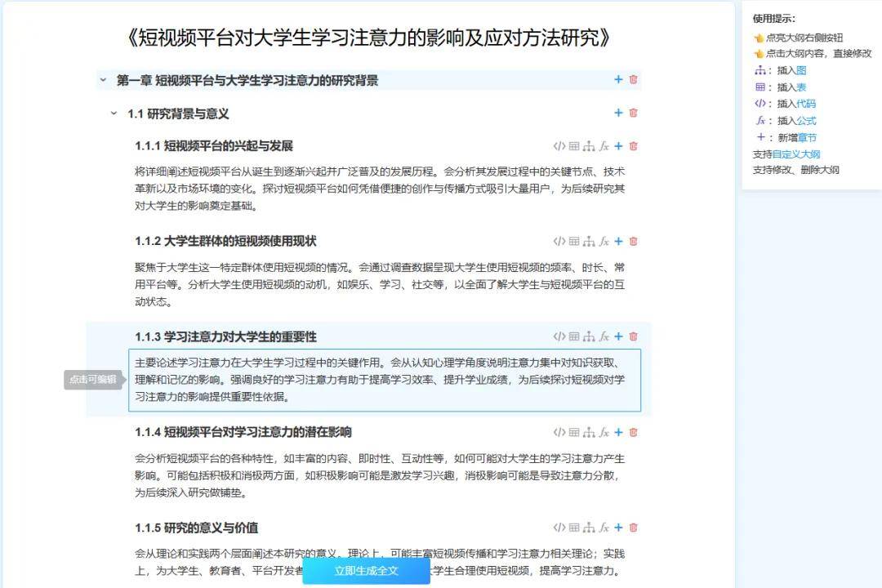Image resolution: width=882 pixels, height=588 pixels.
Task: Delete section 1.1.1 with trash icon
Action: [x=633, y=146]
